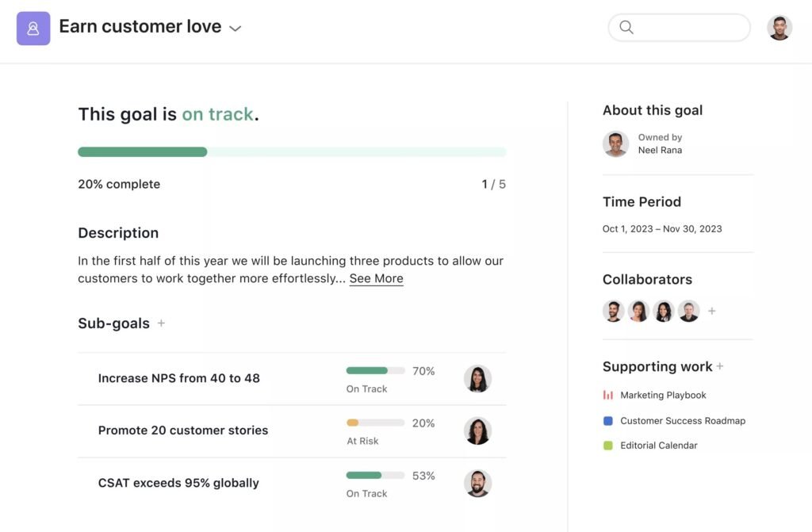This screenshot has width=812, height=532.
Task: Add a new sub-goal with plus icon
Action: [161, 323]
